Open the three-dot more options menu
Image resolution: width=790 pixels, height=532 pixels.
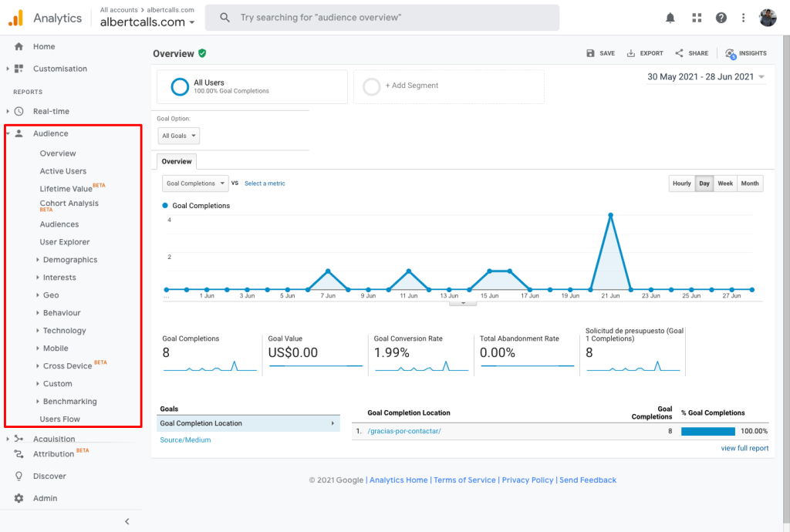pos(743,18)
